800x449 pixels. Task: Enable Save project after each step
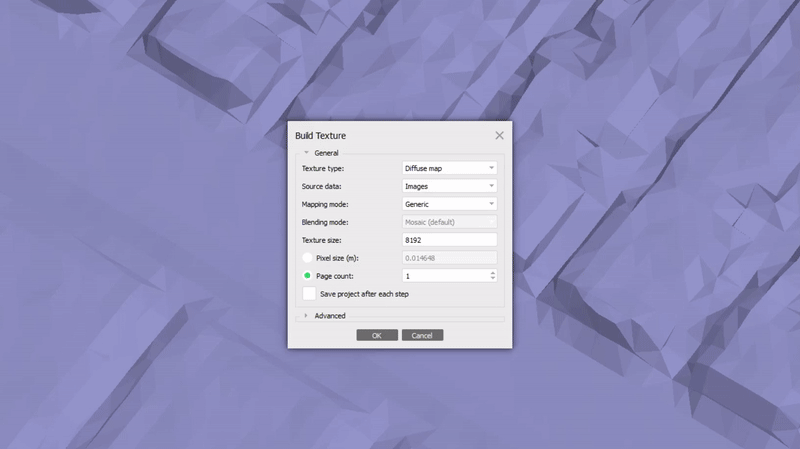pyautogui.click(x=309, y=294)
